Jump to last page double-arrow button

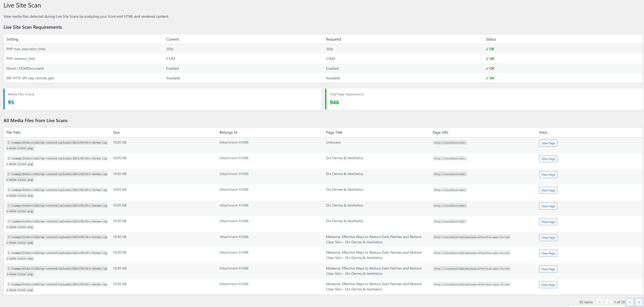(x=639, y=302)
